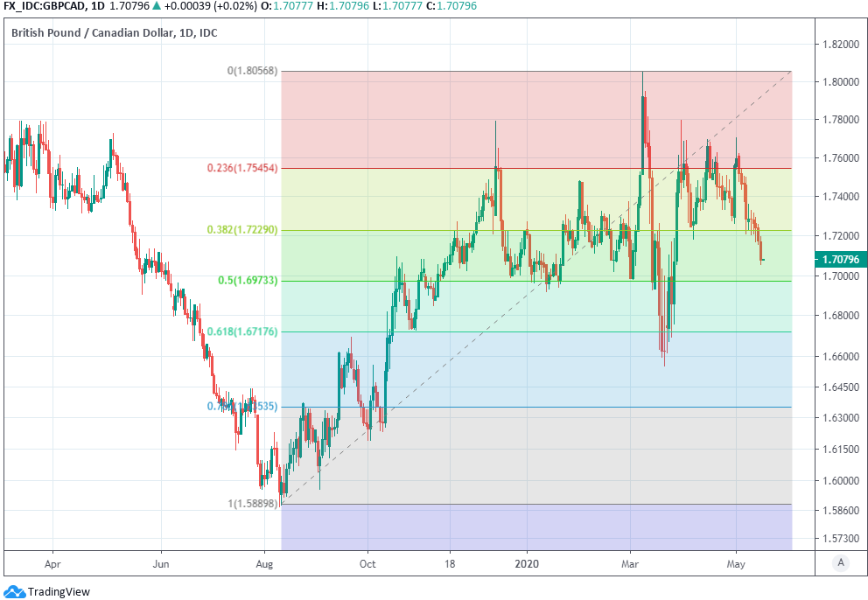Click the British Pound / Canadian Dollar chart title
This screenshot has width=868, height=600.
pos(114,33)
